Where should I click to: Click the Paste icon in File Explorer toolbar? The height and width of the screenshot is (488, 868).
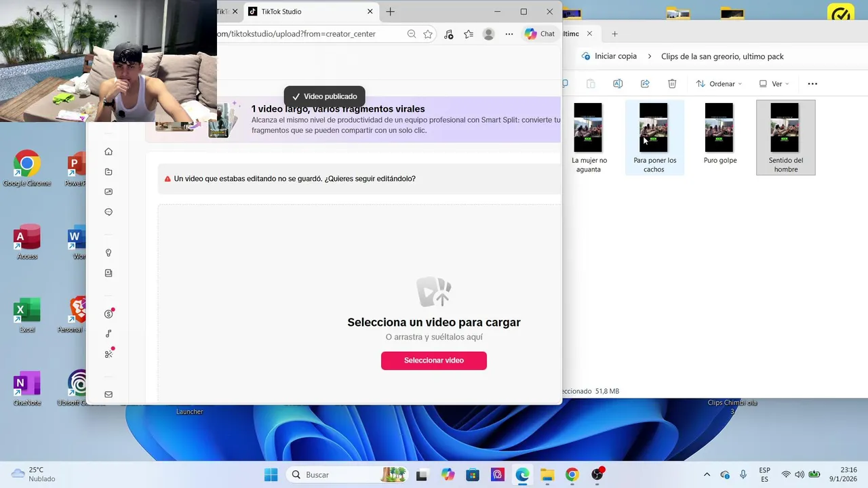click(591, 84)
